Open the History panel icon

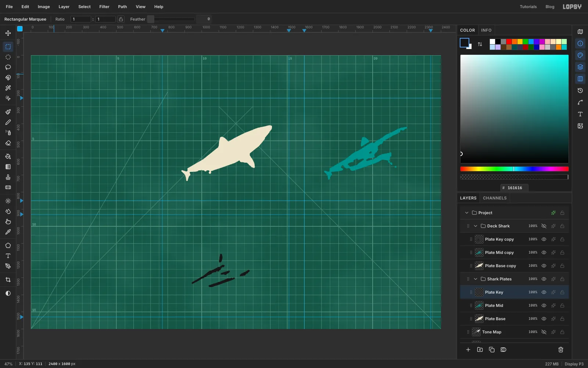tap(580, 91)
